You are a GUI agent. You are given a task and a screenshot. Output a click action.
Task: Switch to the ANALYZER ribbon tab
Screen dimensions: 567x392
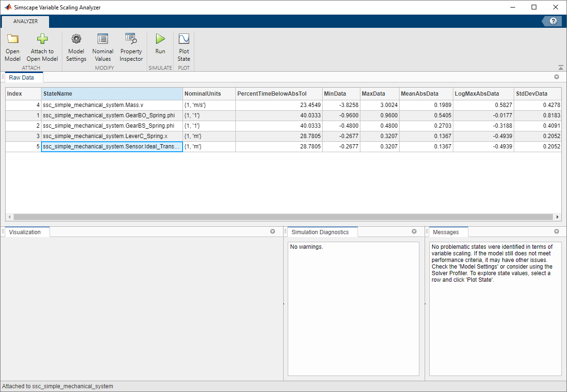(x=25, y=21)
